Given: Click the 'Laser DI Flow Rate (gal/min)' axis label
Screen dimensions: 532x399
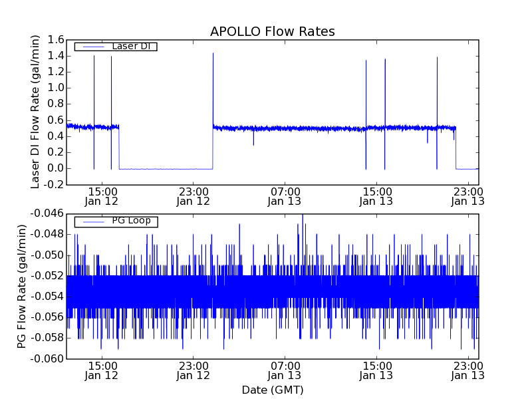Looking at the screenshot, I should pos(35,112).
